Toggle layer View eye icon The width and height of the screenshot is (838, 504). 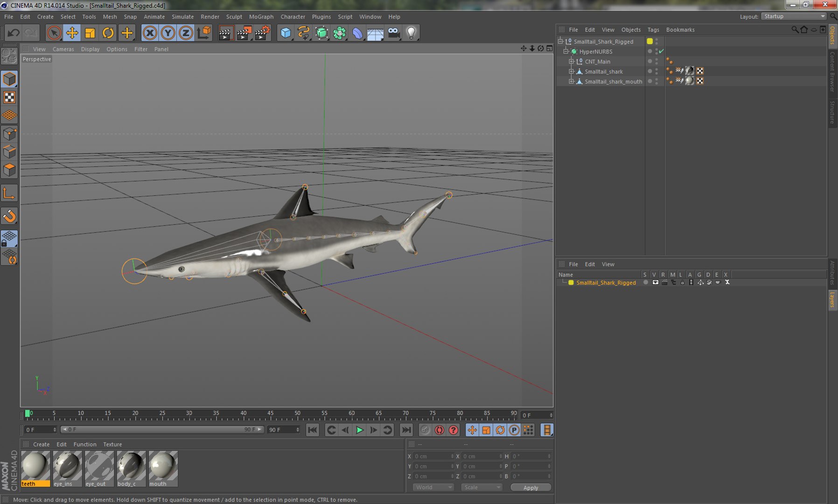(x=655, y=282)
